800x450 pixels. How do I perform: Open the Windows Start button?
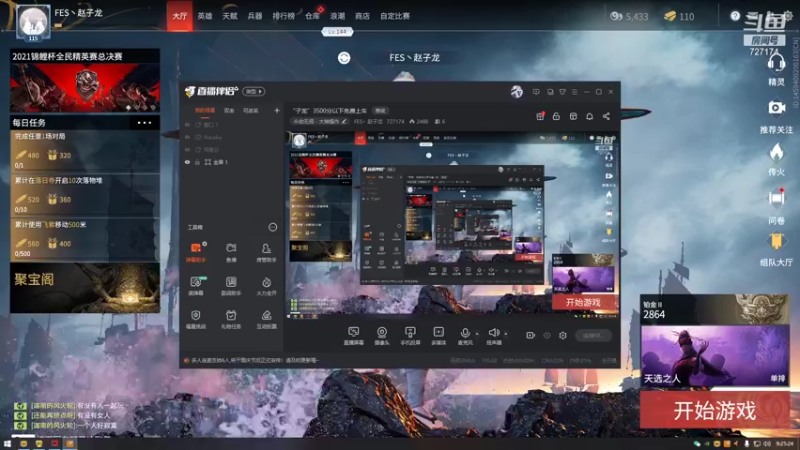tap(7, 444)
